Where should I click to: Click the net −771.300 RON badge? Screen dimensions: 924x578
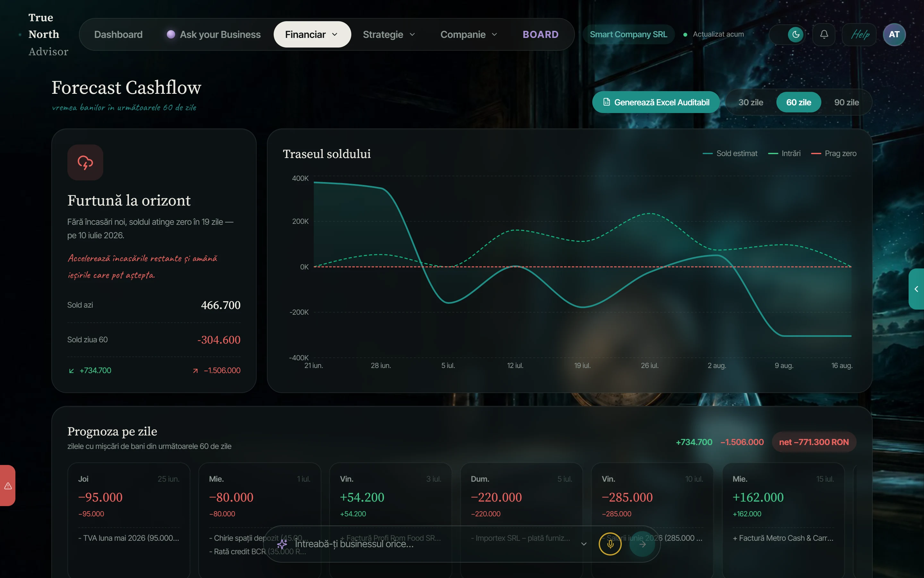pyautogui.click(x=814, y=442)
